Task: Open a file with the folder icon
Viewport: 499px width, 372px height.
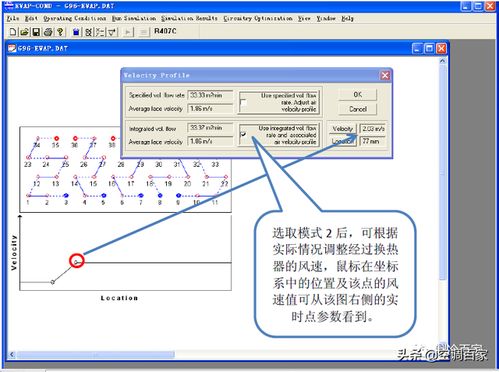Action: click(x=24, y=32)
